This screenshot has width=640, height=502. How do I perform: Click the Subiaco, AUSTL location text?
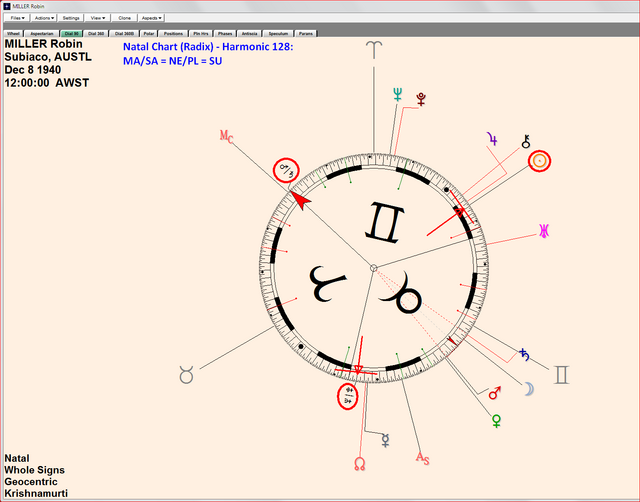[x=48, y=57]
